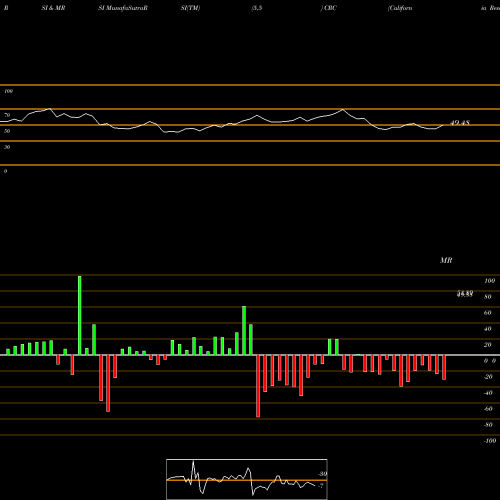Click the overlapping MR value near 80 level
The height and width of the screenshot is (500, 500).
click(465, 294)
